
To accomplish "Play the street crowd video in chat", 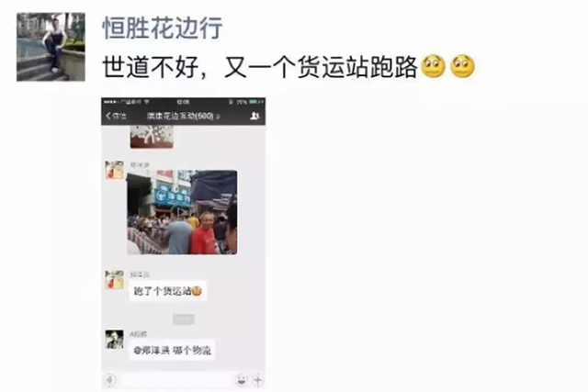I will 182,212.
